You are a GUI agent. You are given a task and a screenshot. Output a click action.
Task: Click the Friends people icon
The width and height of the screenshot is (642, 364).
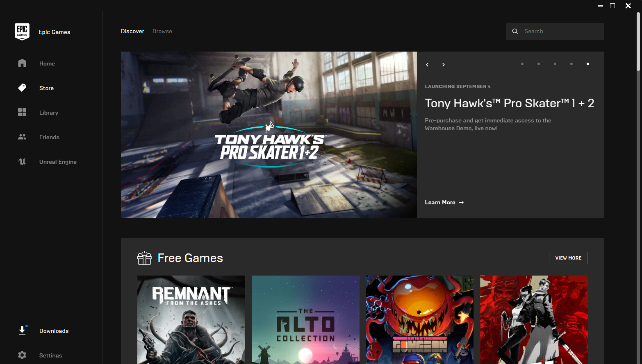22,137
